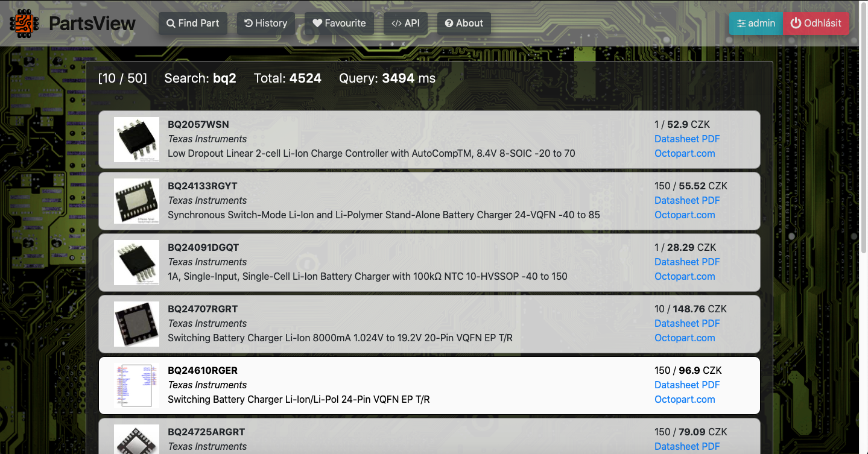Select the BQ24707RGRT part name
Screen dimensions: 868x454
click(203, 309)
